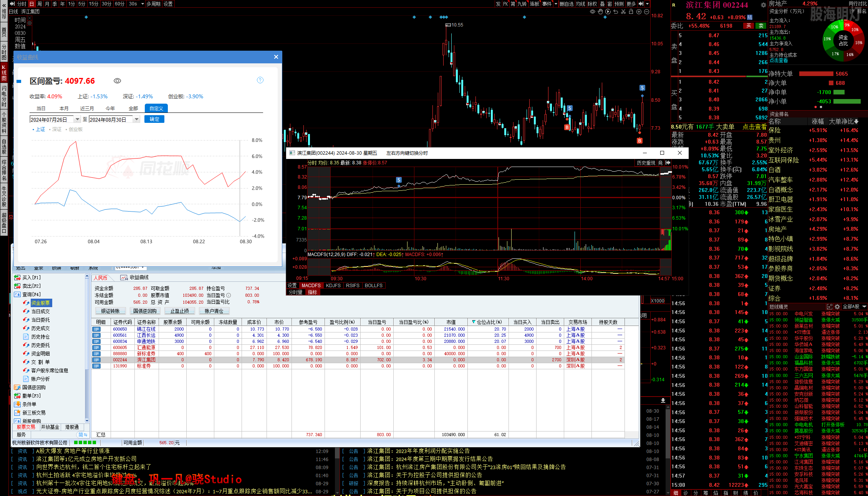Click the 净特大单 red bar
This screenshot has height=496, width=868.
point(816,74)
